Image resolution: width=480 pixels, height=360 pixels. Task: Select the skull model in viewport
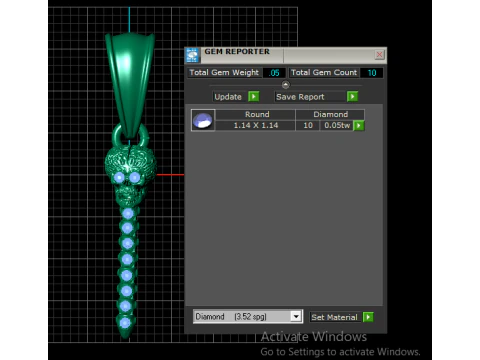tap(129, 175)
